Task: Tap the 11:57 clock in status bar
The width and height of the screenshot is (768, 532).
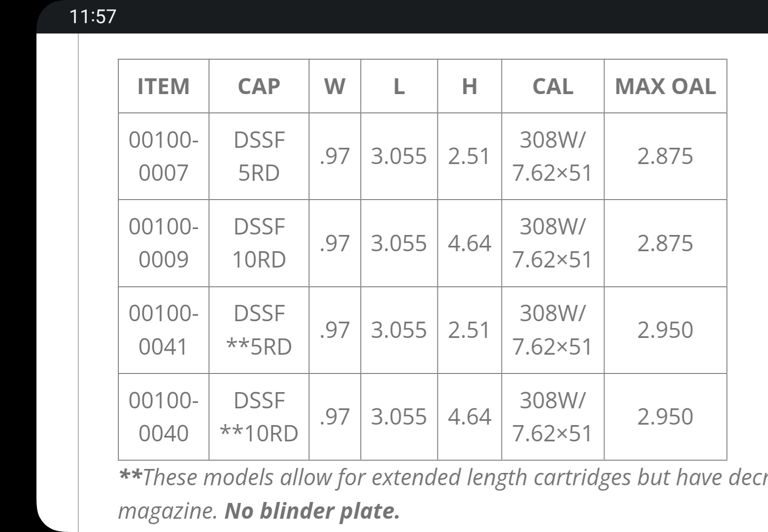Action: pos(93,16)
